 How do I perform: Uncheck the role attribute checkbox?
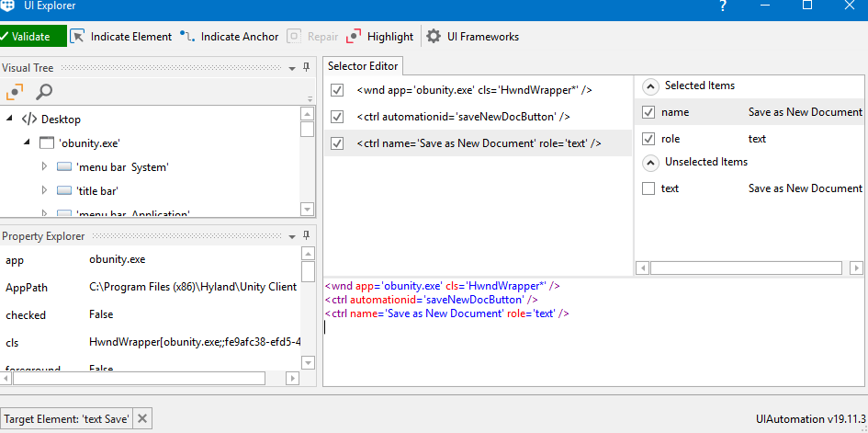coord(648,139)
